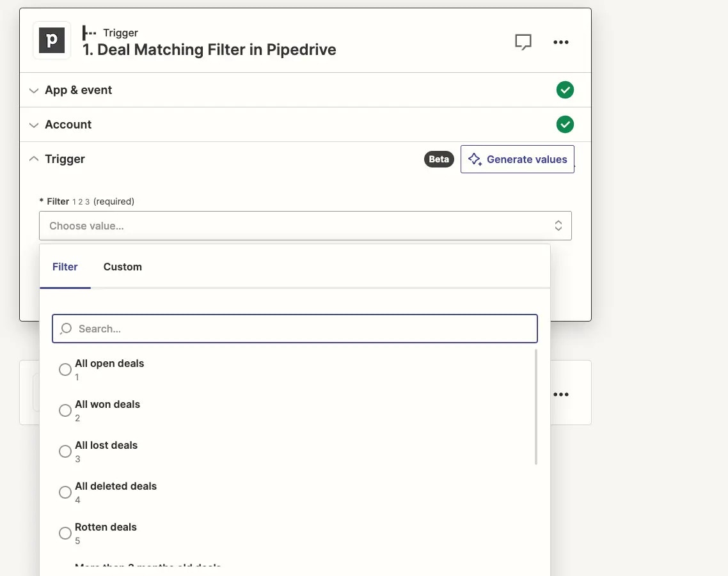This screenshot has width=728, height=576.
Task: Click the magnifier icon in search box
Action: (66, 329)
